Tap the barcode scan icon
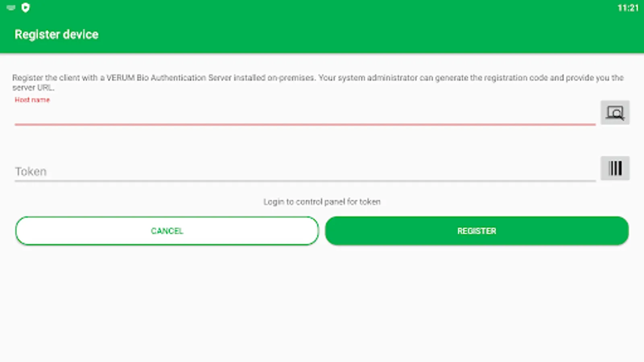This screenshot has height=362, width=644. click(615, 168)
